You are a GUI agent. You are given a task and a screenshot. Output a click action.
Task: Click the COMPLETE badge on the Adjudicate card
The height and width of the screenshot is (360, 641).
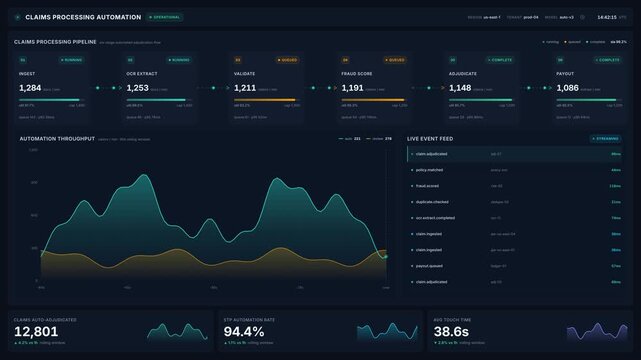point(500,60)
